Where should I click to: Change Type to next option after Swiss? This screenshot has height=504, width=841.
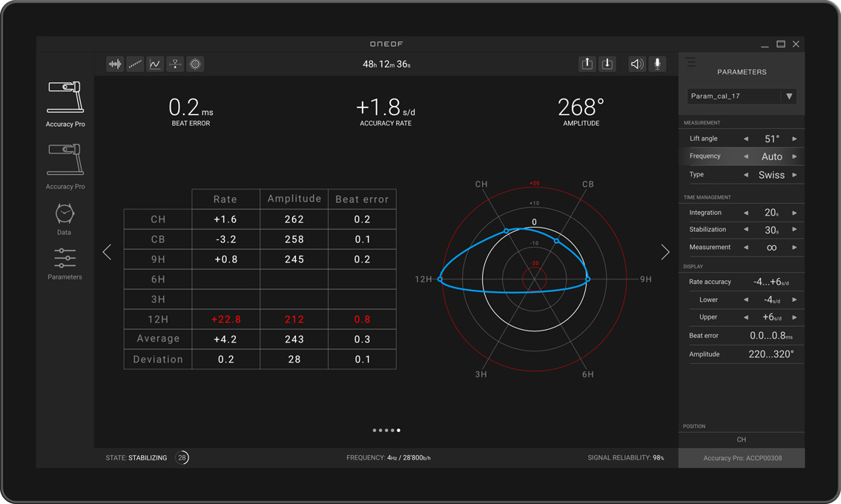click(794, 175)
